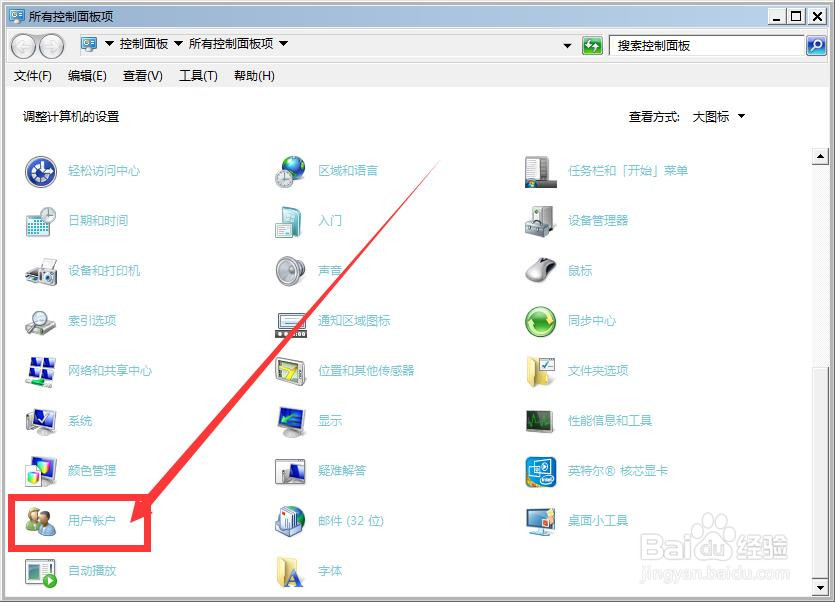This screenshot has width=835, height=602.
Task: Open 用户帐户 (User Accounts)
Action: pos(91,520)
